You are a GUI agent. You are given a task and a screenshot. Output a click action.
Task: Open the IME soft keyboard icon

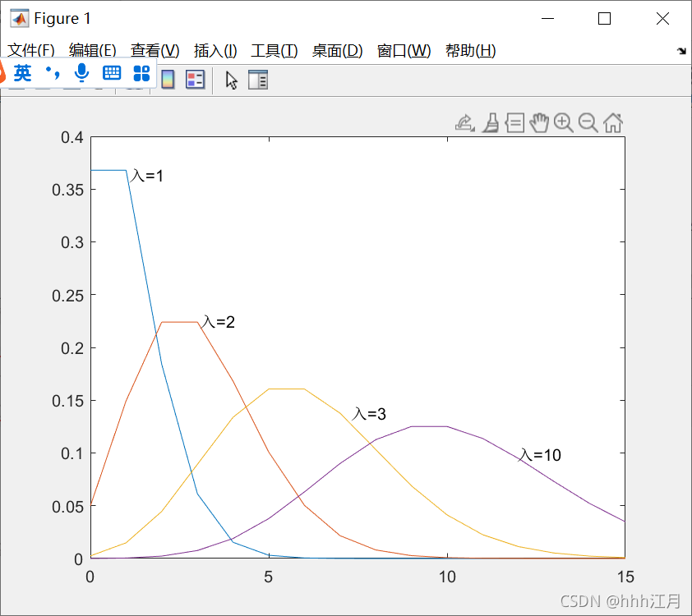click(x=112, y=73)
